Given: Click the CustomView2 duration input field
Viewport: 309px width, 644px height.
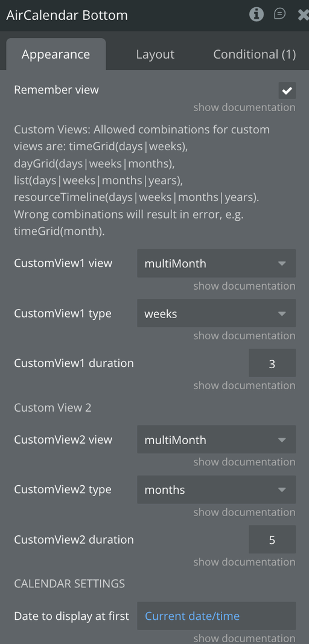Looking at the screenshot, I should point(272,539).
